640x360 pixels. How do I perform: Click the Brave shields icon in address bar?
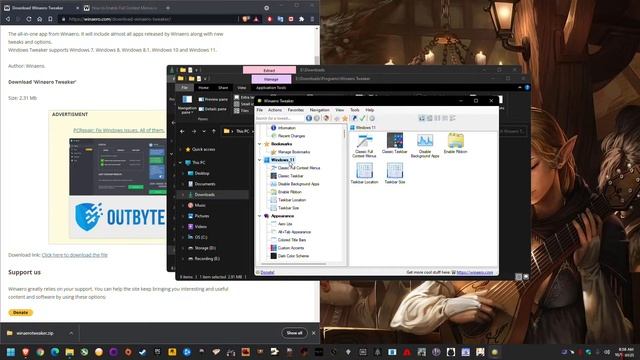[x=245, y=19]
